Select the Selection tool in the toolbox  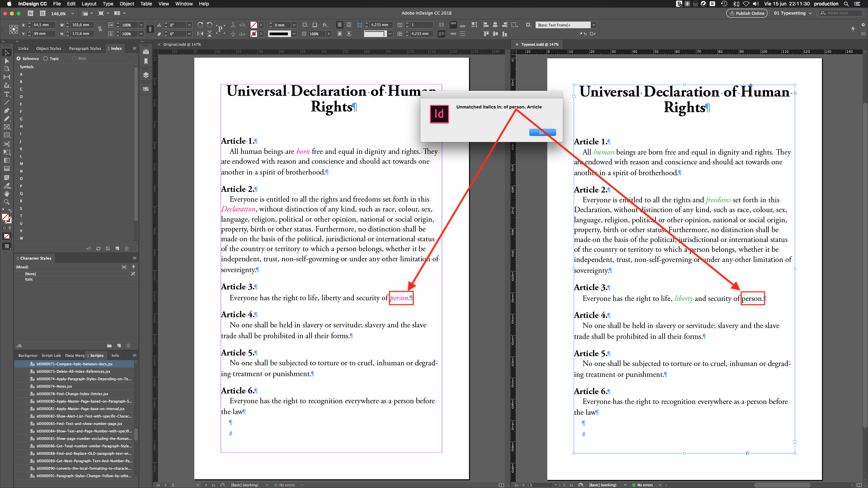[x=6, y=53]
